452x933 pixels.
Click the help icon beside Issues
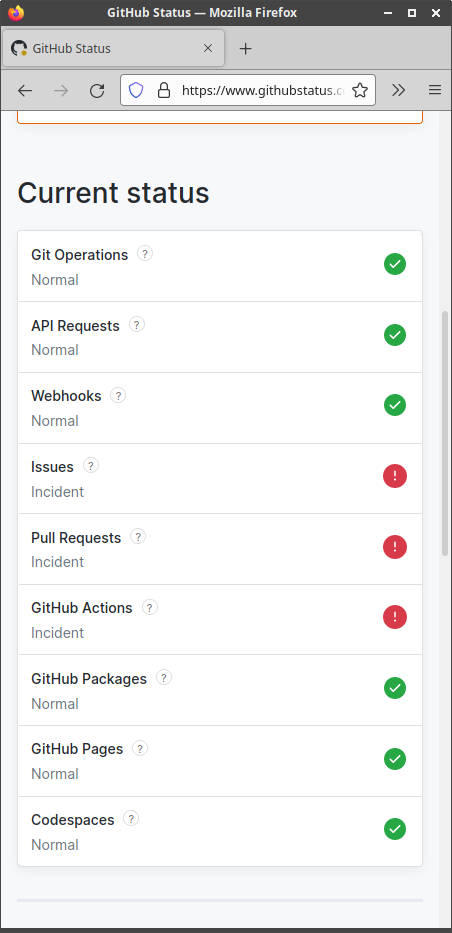click(x=90, y=465)
